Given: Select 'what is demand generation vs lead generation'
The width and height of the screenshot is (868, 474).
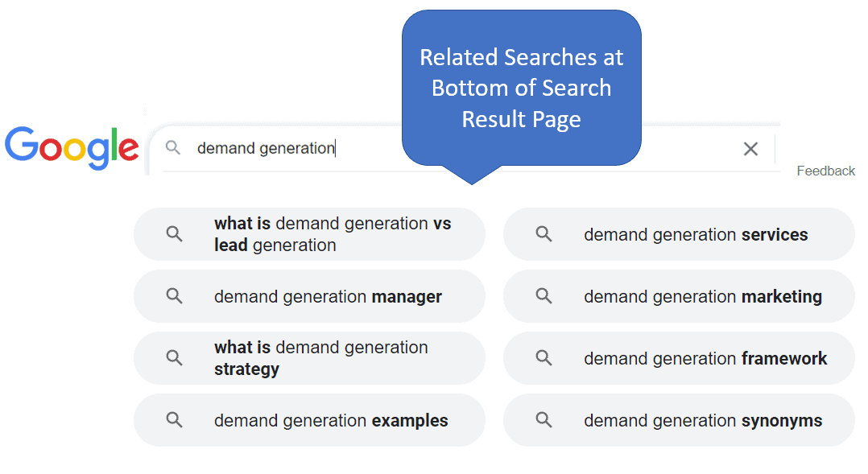Looking at the screenshot, I should (x=332, y=234).
